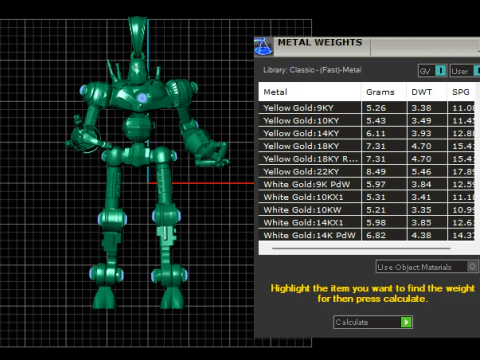This screenshot has width=480, height=360.
Task: Toggle the User library switch
Action: (x=477, y=71)
